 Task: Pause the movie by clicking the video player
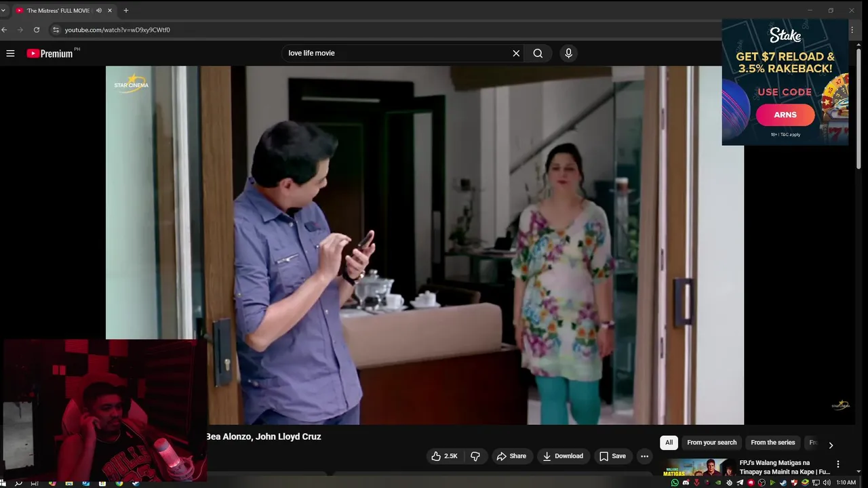(425, 245)
